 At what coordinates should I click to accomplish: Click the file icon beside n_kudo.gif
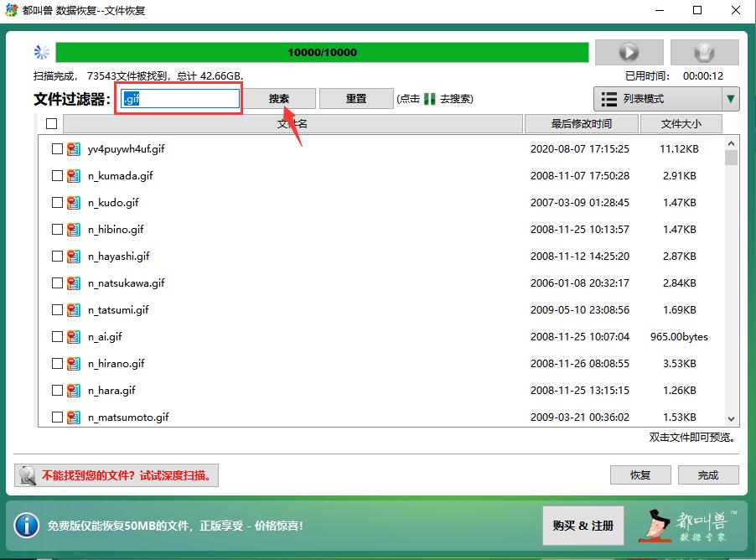[74, 203]
